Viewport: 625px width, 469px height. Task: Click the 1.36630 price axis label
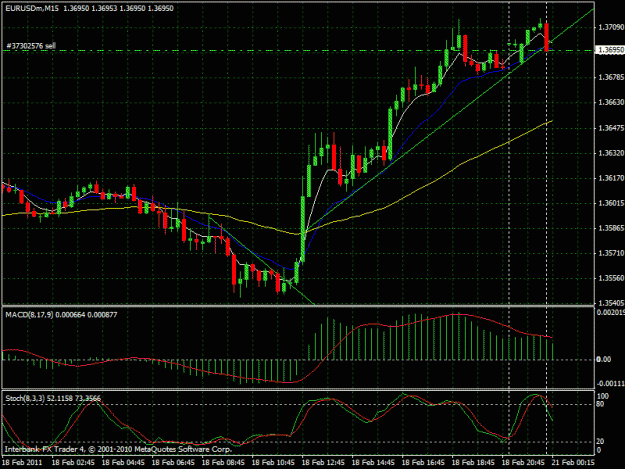611,102
